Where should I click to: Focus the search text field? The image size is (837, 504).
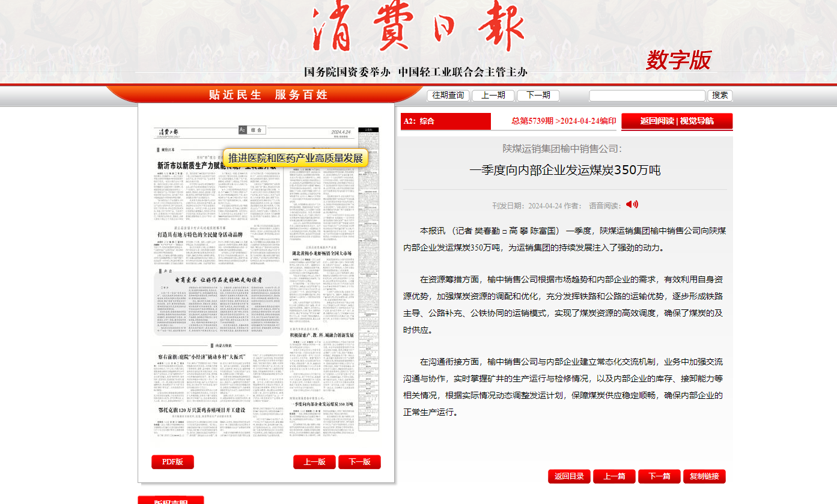tap(647, 96)
